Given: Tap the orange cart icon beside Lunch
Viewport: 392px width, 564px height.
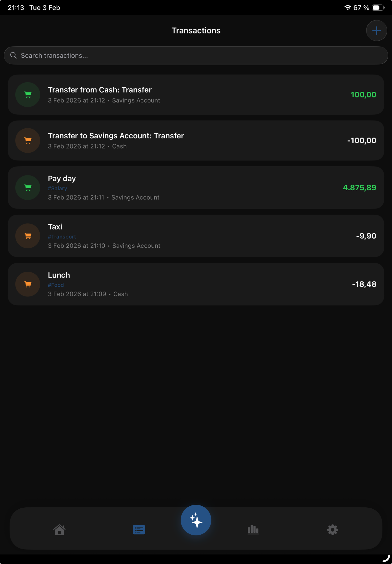Looking at the screenshot, I should coord(28,284).
